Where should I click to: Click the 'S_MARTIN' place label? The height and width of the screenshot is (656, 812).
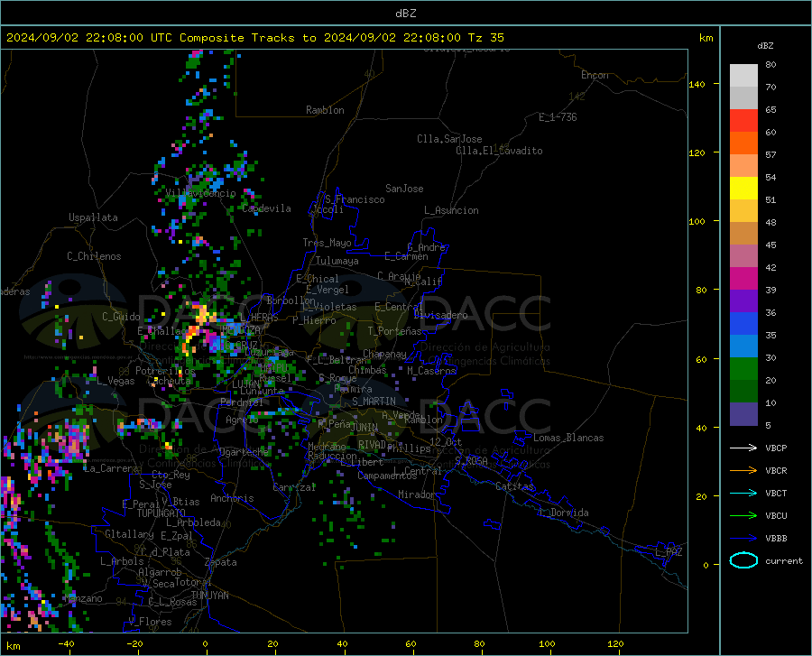pos(374,402)
